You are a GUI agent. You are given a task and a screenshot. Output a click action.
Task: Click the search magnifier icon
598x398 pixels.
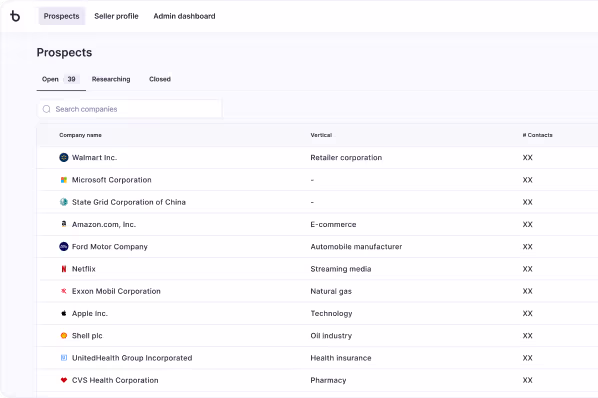47,109
